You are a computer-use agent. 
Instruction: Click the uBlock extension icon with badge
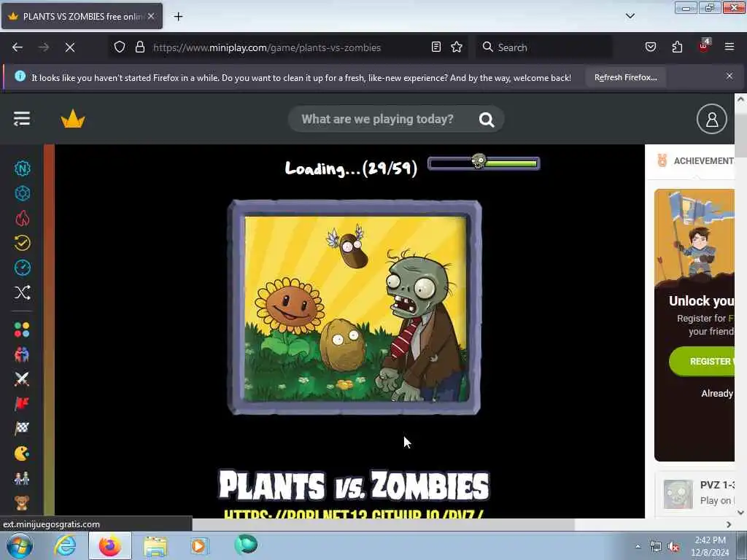pos(704,46)
